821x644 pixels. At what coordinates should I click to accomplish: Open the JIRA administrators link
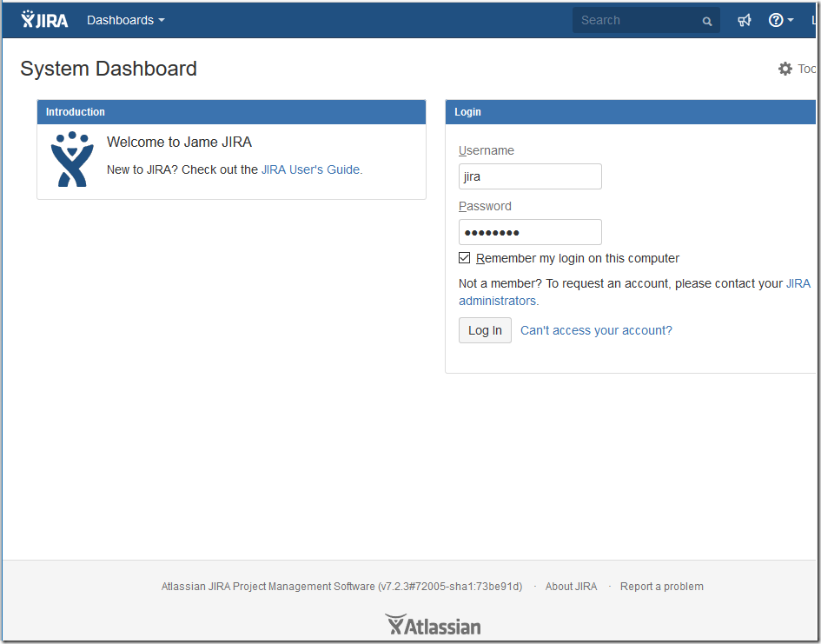(634, 292)
